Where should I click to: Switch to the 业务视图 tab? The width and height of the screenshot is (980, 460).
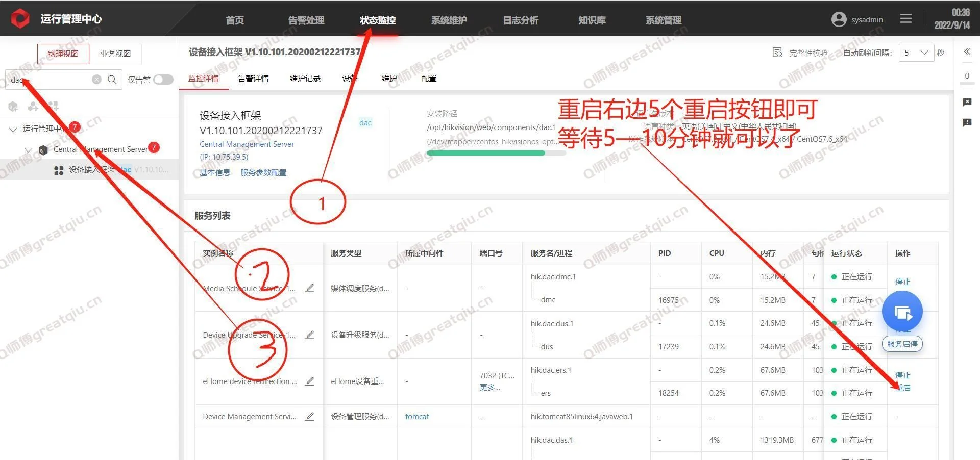coord(115,54)
